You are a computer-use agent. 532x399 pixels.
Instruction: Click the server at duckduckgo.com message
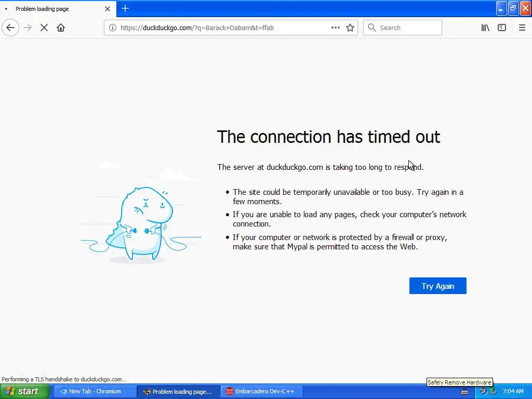coord(320,167)
